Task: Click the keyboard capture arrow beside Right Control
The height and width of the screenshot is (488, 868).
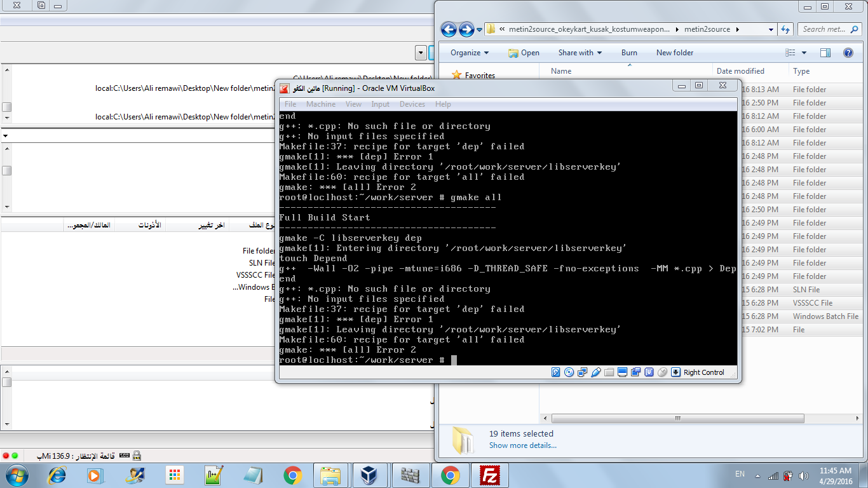Action: click(676, 372)
